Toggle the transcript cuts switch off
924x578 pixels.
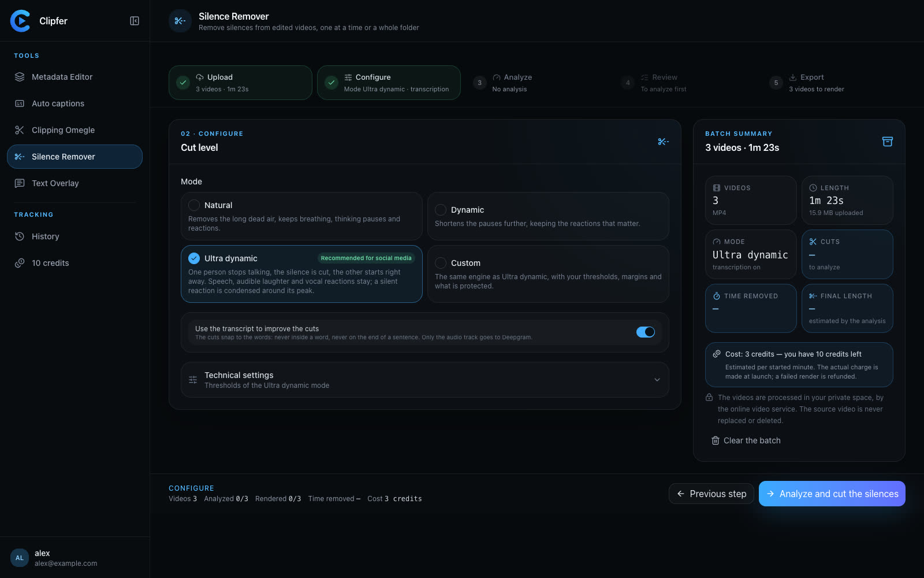pos(646,332)
